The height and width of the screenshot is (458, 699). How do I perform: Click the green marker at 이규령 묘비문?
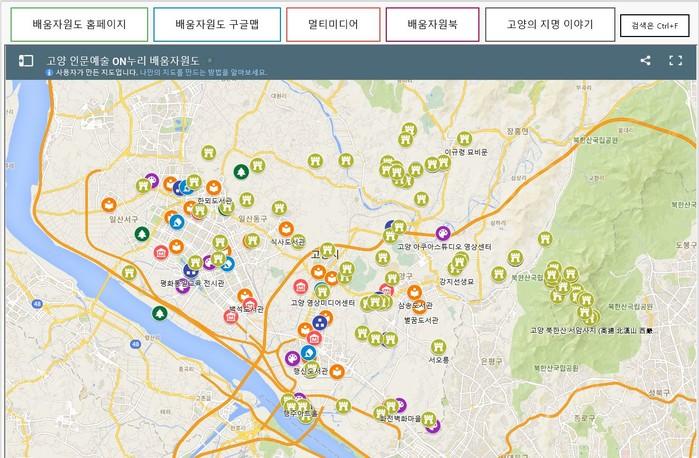coord(462,140)
